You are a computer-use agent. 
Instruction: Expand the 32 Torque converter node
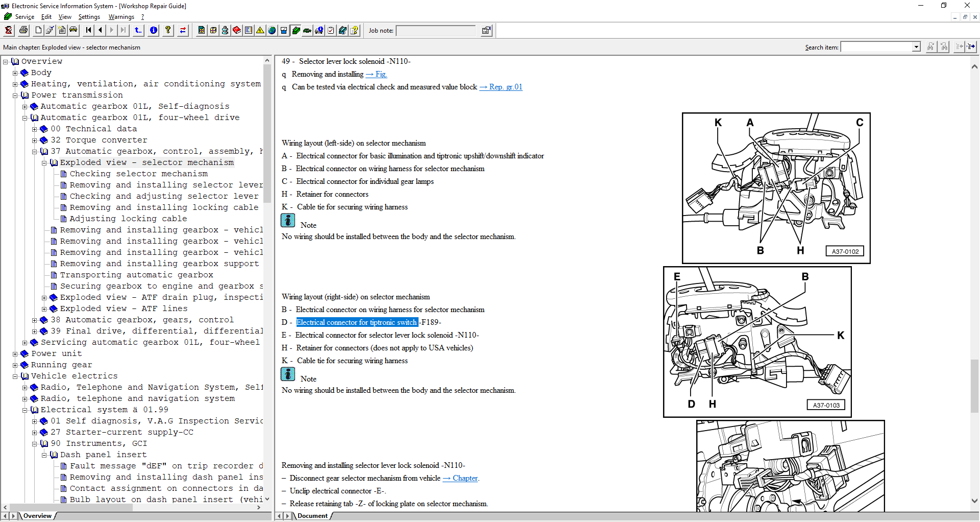pos(35,140)
